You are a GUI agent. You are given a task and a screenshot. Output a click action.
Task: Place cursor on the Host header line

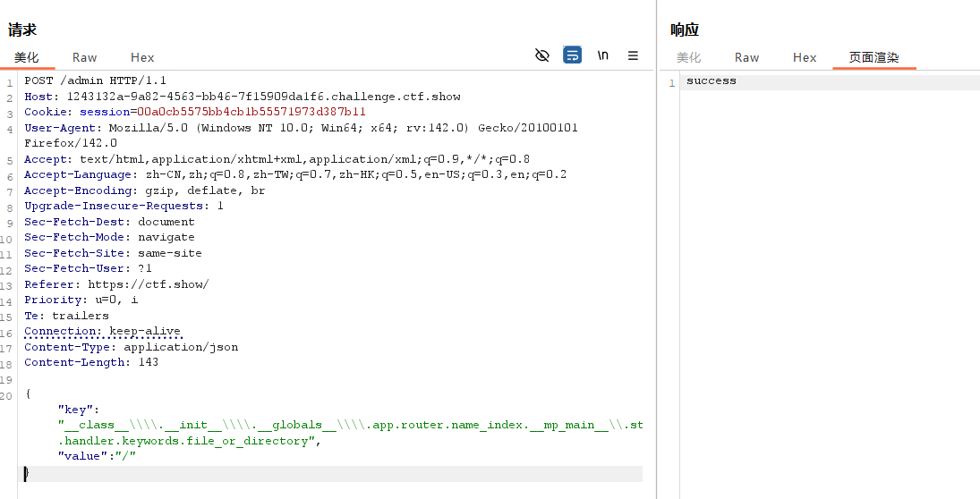click(x=242, y=97)
